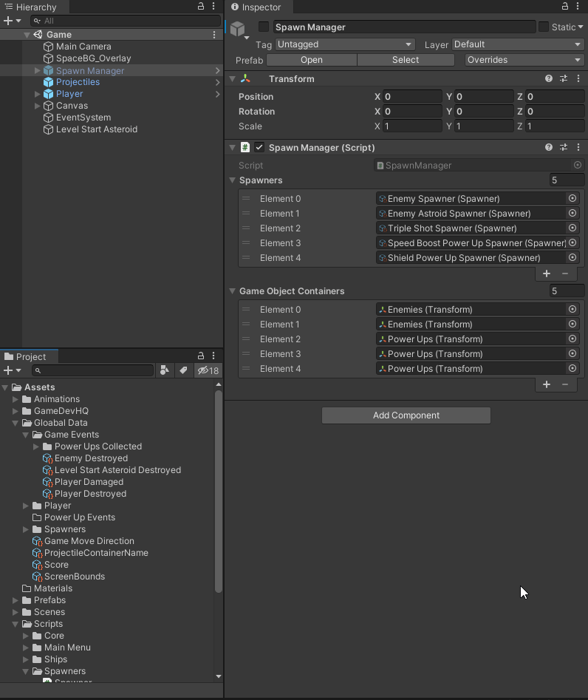Click the prefab Open button
The height and width of the screenshot is (700, 588).
point(312,60)
